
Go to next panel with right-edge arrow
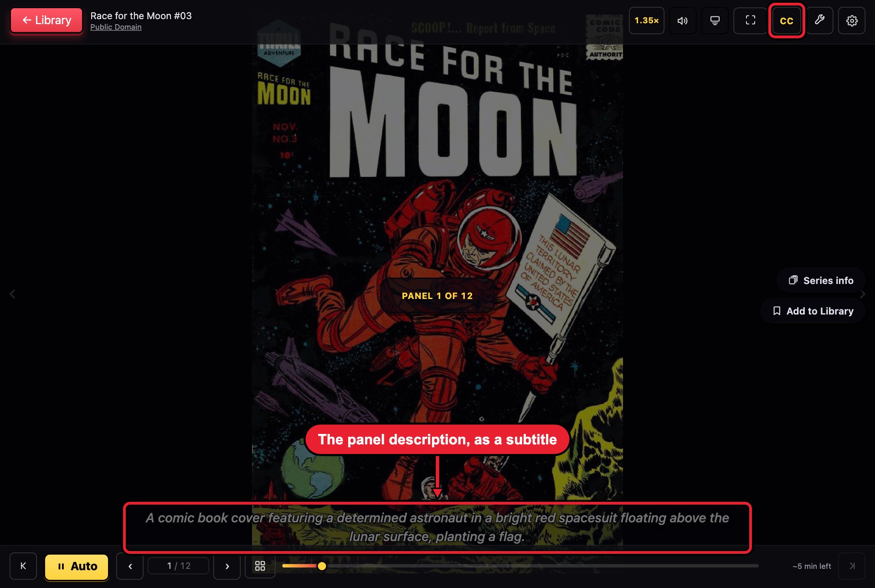(862, 294)
